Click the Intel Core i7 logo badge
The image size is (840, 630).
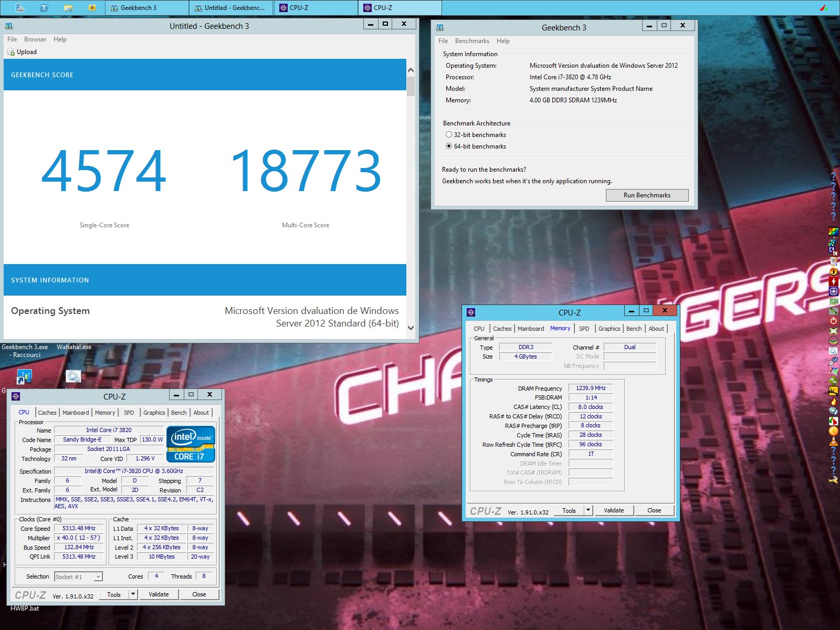[x=191, y=444]
